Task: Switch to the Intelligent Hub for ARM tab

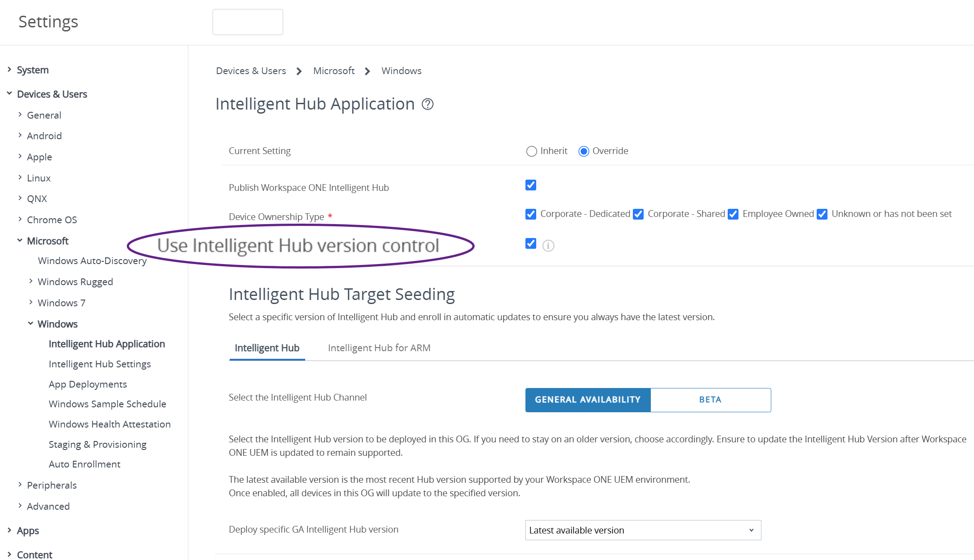Action: (379, 348)
